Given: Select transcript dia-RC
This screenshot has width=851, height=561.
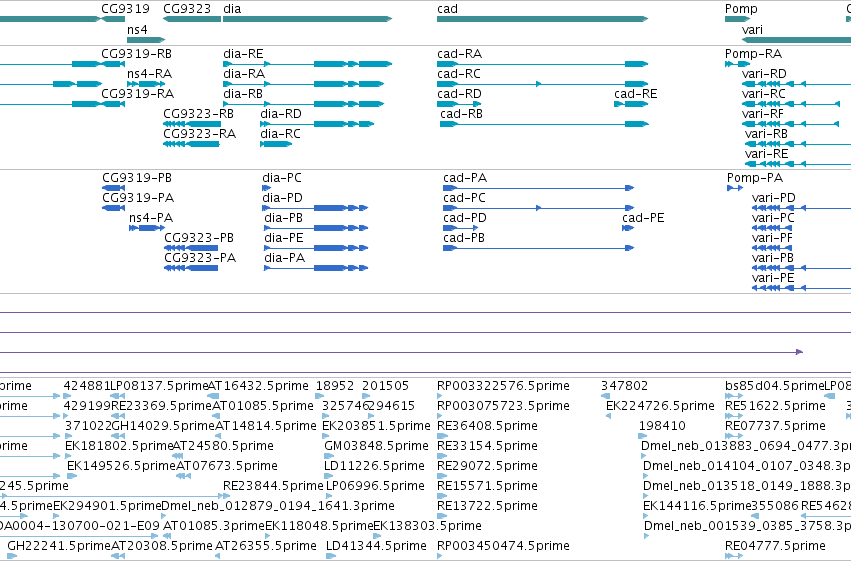Looking at the screenshot, I should [x=280, y=134].
